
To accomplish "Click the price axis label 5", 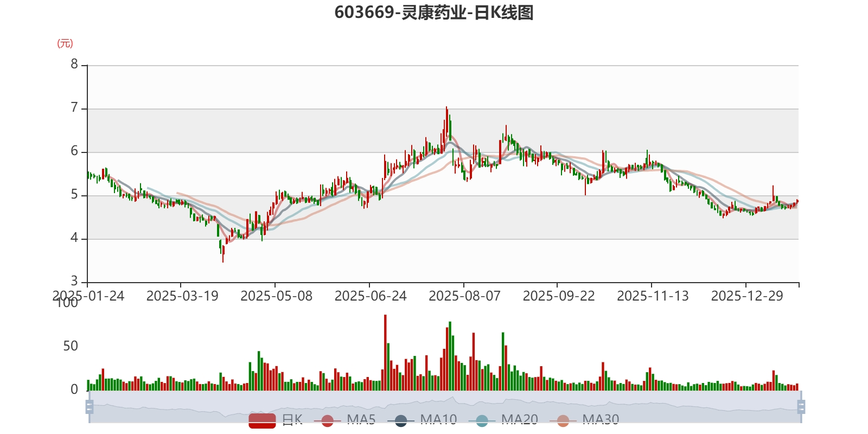I will 74,195.
